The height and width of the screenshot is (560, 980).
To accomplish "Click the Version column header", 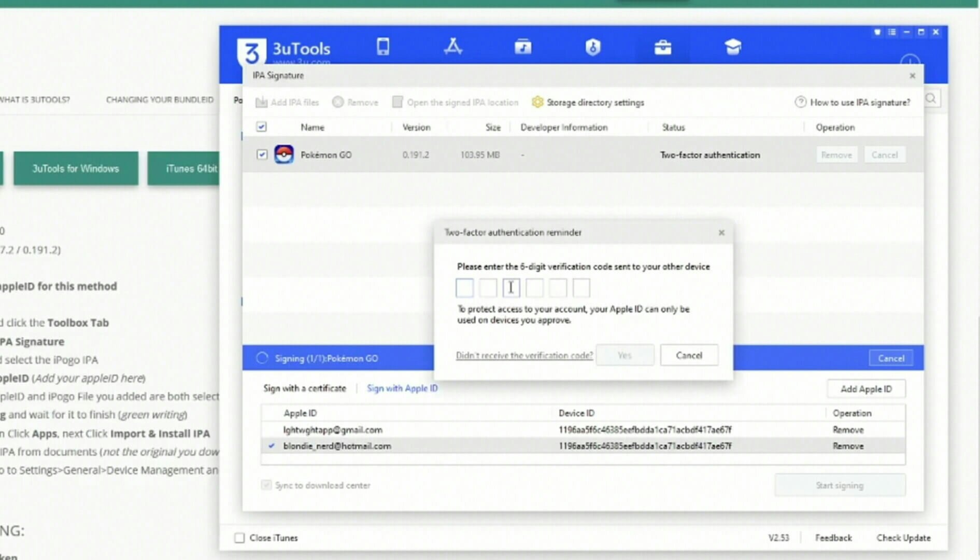I will pyautogui.click(x=416, y=127).
